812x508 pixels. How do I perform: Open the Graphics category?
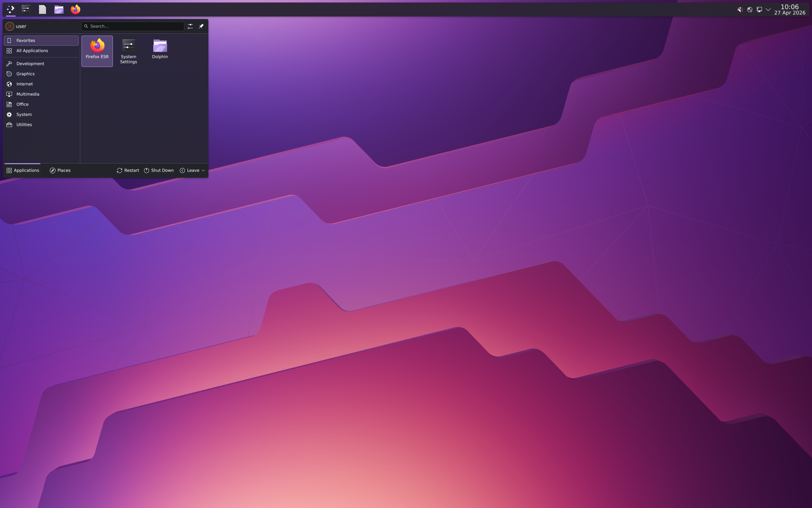pos(41,74)
